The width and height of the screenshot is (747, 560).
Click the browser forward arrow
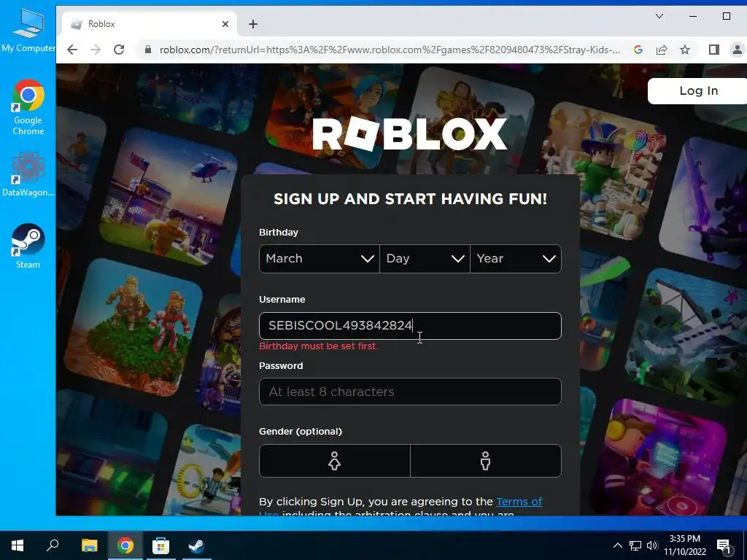pos(96,50)
